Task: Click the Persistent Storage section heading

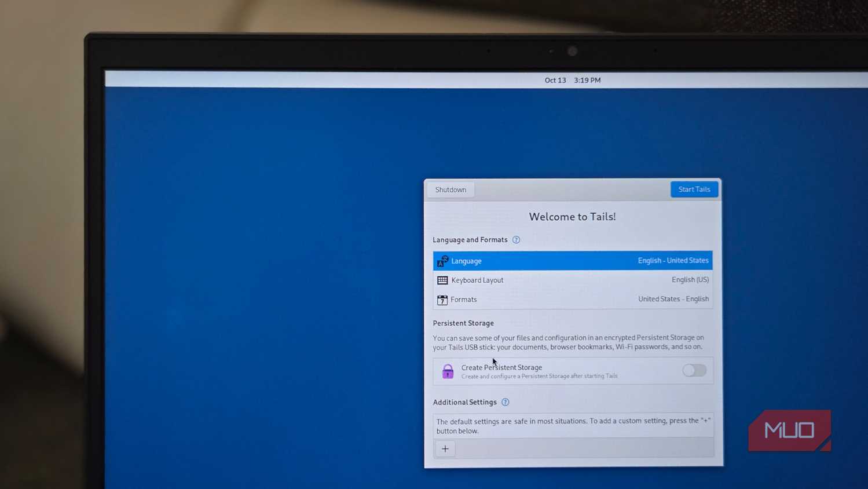Action: pos(463,323)
